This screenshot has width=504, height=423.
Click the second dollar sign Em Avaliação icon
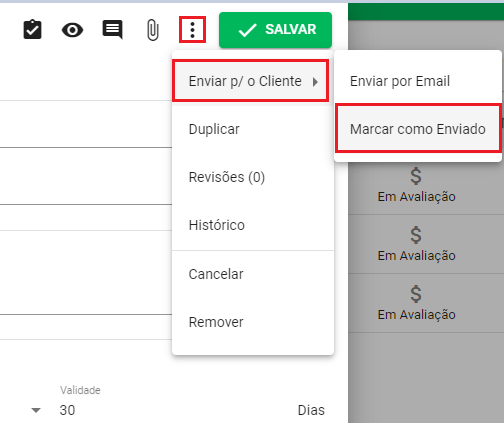416,235
